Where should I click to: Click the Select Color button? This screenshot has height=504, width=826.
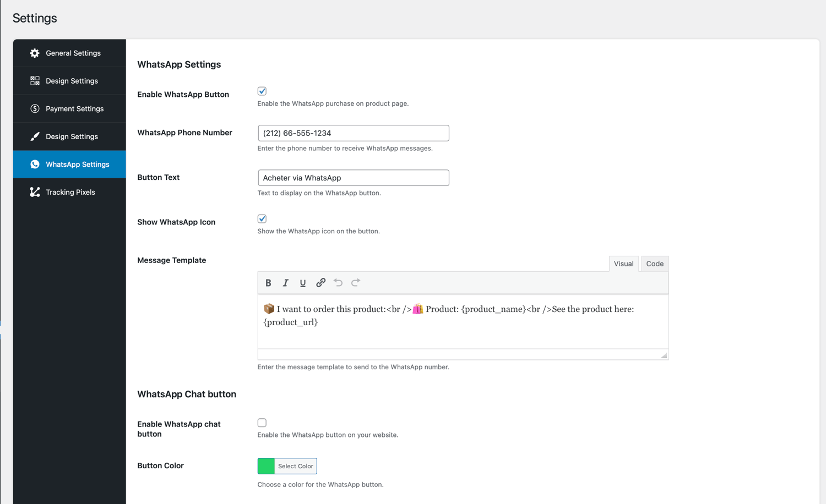tap(296, 466)
